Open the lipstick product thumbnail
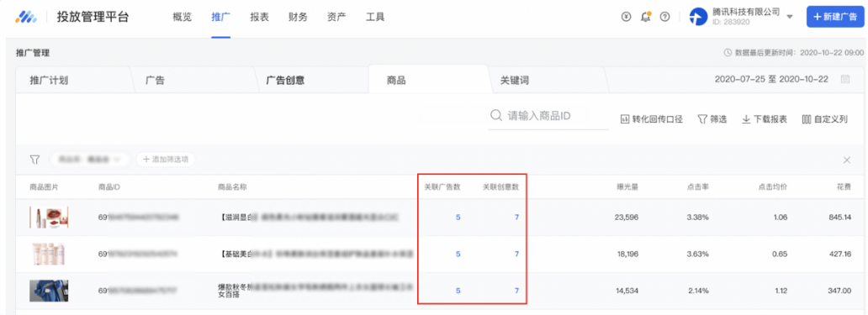The height and width of the screenshot is (315, 868). click(49, 218)
